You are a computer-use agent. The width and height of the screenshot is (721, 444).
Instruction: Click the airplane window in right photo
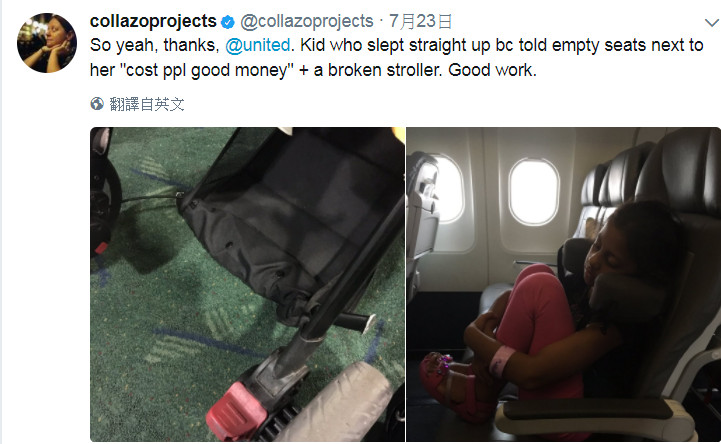[534, 192]
